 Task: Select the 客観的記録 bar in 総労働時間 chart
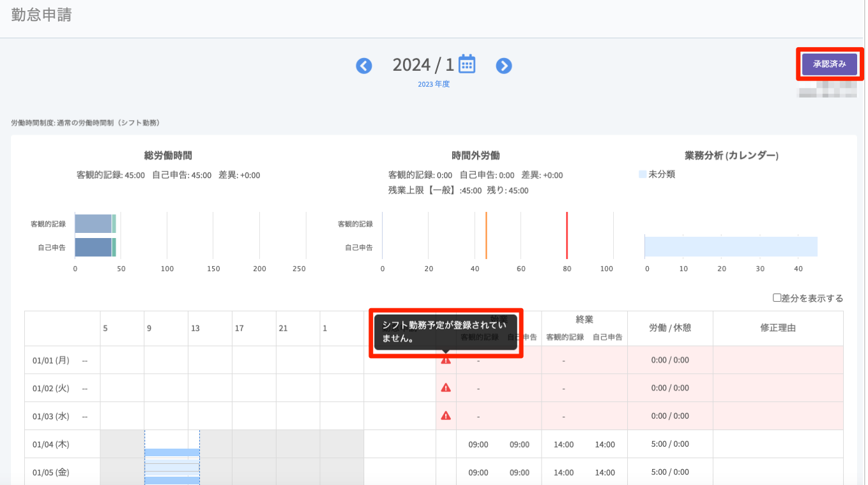(93, 224)
